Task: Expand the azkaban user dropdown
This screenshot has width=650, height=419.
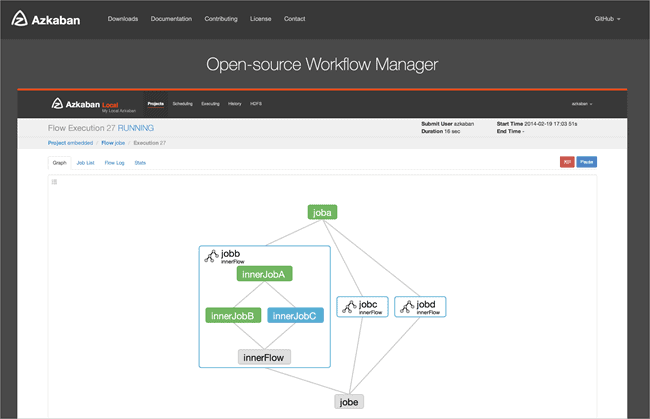Action: click(582, 104)
